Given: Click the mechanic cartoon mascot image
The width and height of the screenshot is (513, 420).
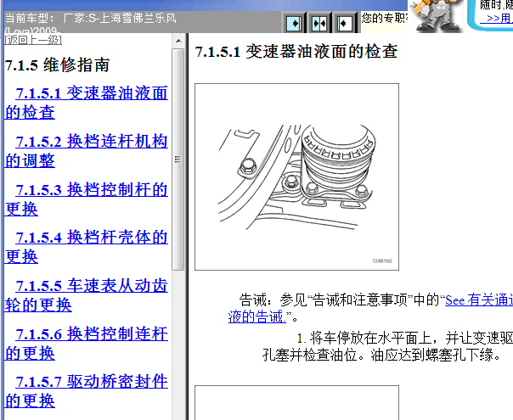Looking at the screenshot, I should coord(436,15).
